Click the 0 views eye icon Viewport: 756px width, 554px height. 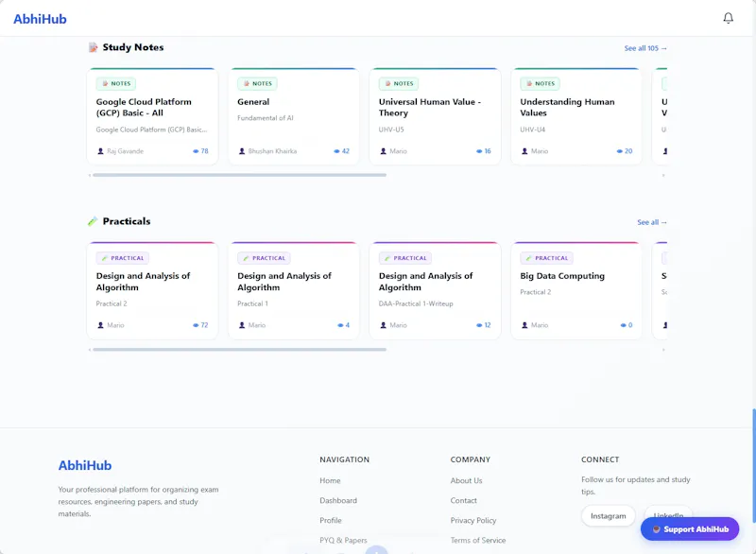click(x=624, y=325)
